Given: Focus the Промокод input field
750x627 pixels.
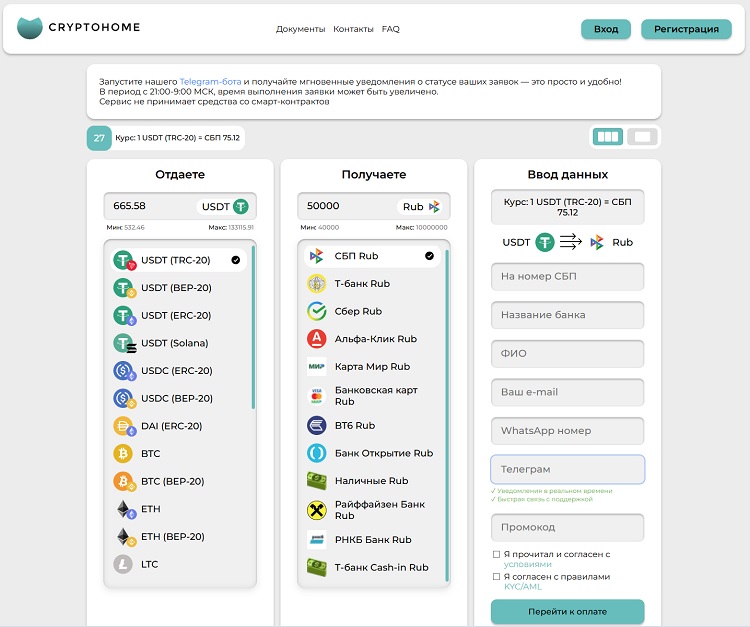Looking at the screenshot, I should tap(567, 528).
